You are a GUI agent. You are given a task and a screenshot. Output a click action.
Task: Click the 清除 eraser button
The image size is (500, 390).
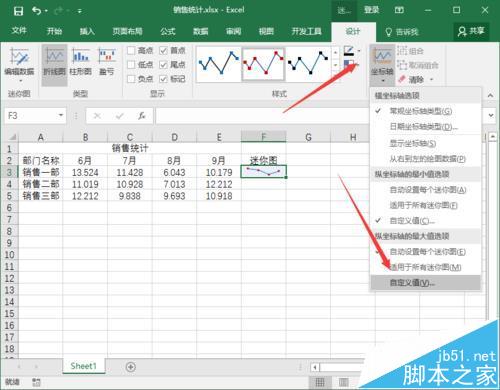pyautogui.click(x=411, y=79)
